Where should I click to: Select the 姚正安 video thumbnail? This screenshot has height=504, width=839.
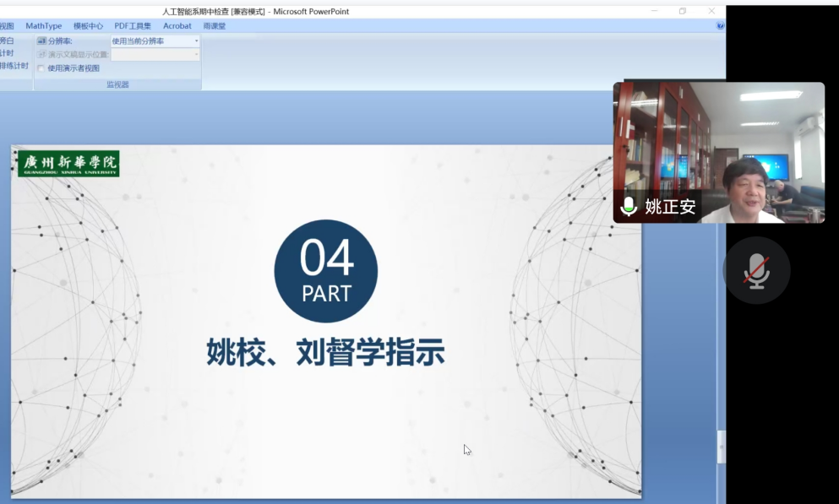click(718, 152)
